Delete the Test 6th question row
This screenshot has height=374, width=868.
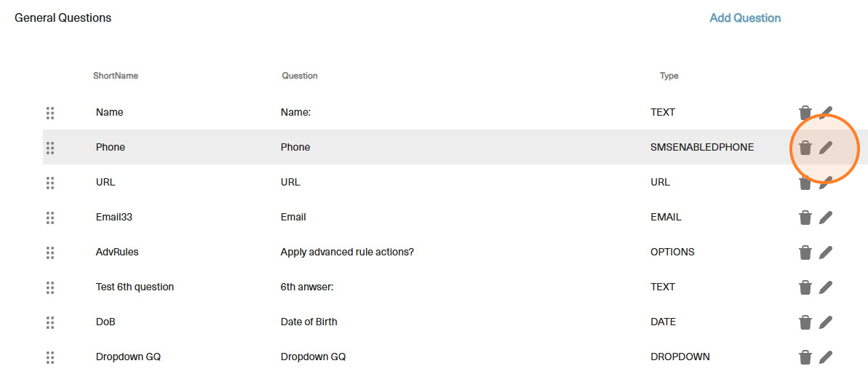pos(805,287)
